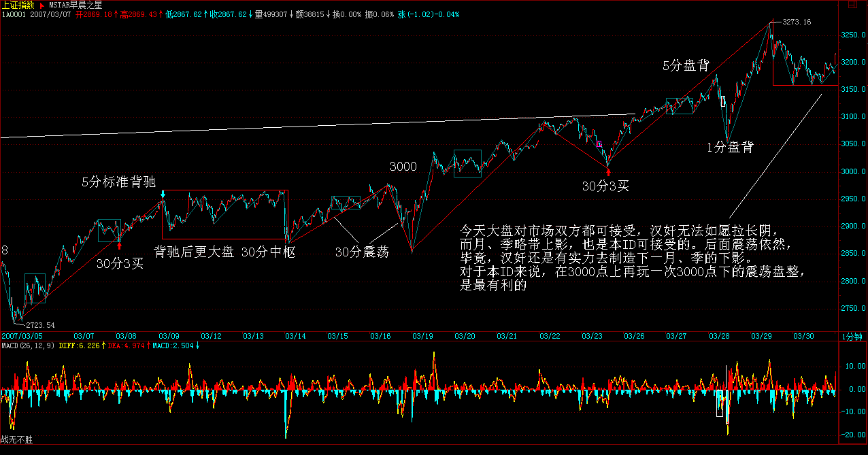Select the MSTAR早晨之星 indicator label
Screen dimensions: 868x455
tap(76, 5)
